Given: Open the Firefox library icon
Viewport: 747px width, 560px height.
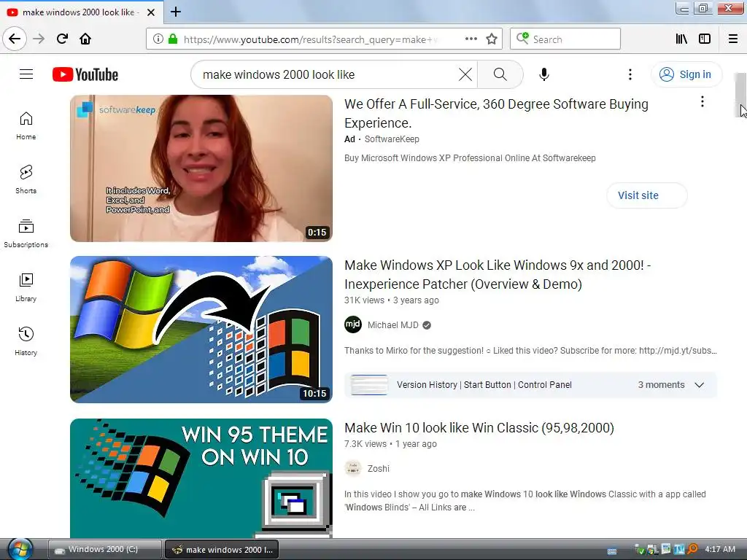Looking at the screenshot, I should pyautogui.click(x=681, y=39).
